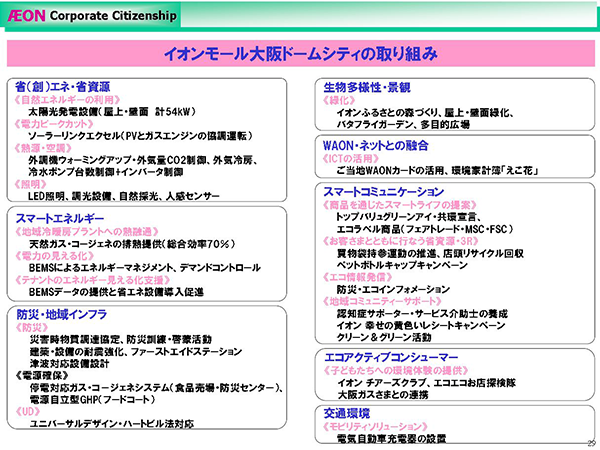
Task: Click the subheading '《モビリティソリューション》'
Action: (375, 426)
